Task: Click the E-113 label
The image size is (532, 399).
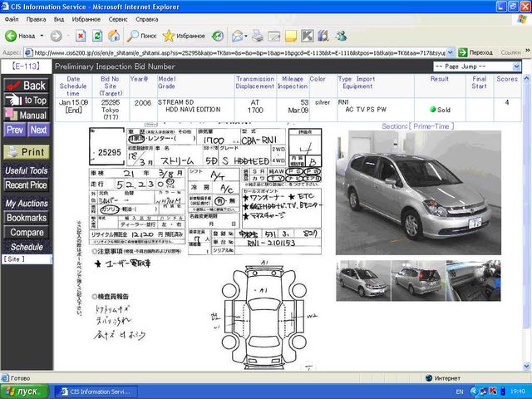Action: coord(26,66)
